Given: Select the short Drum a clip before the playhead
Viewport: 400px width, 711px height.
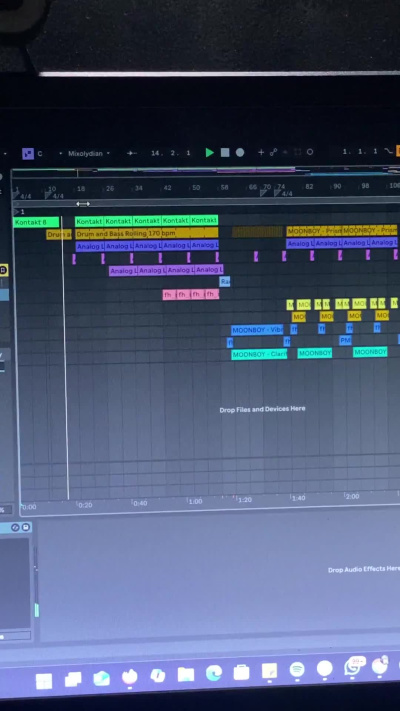Looking at the screenshot, I should click(x=59, y=234).
